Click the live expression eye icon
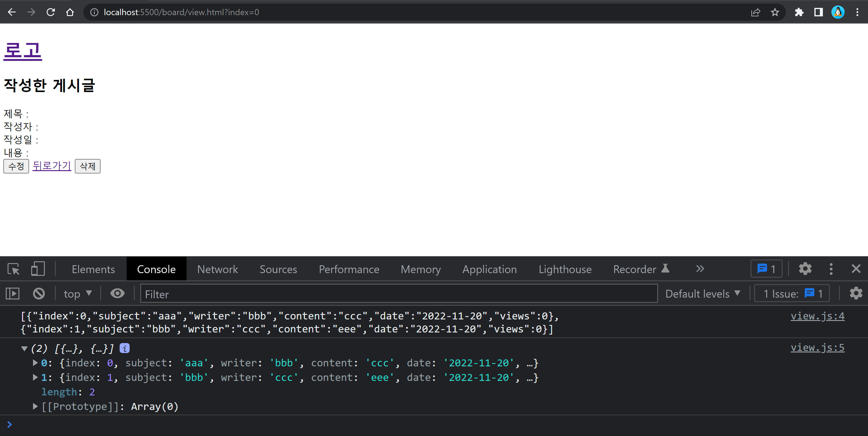Viewport: 868px width, 436px height. click(x=117, y=293)
